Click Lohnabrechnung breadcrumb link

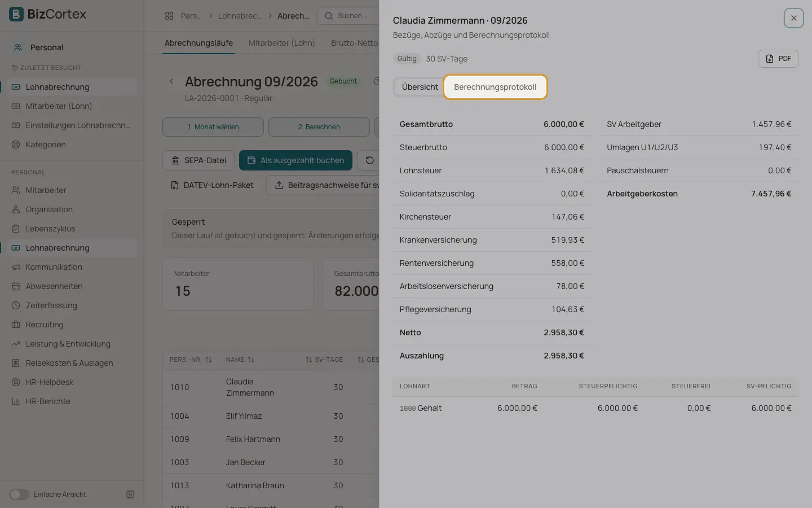point(240,16)
